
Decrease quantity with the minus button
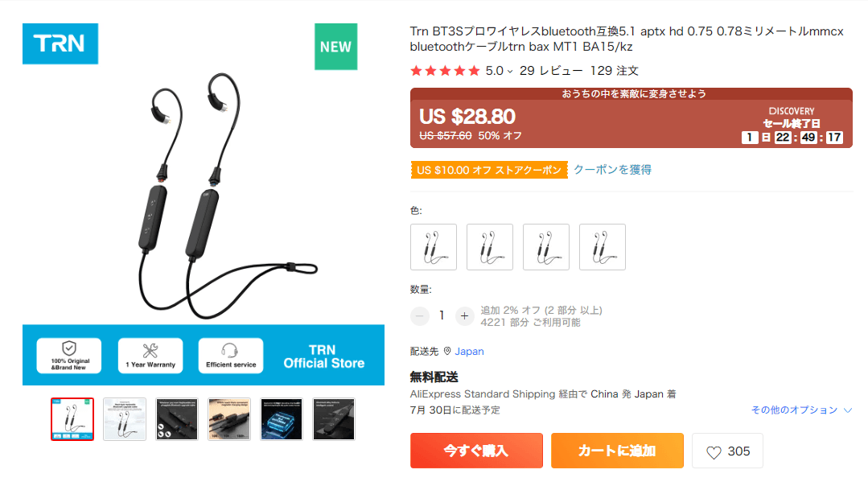click(420, 315)
